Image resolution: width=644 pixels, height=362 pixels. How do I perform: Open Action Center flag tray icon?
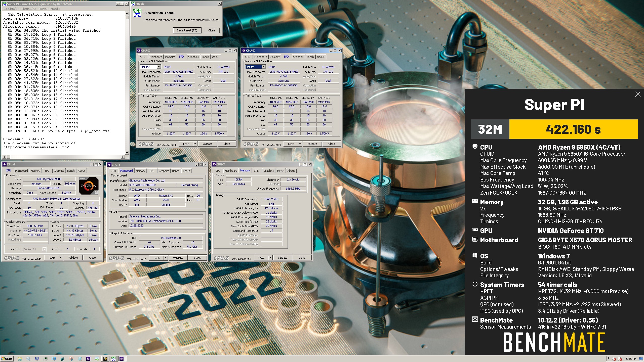point(620,359)
